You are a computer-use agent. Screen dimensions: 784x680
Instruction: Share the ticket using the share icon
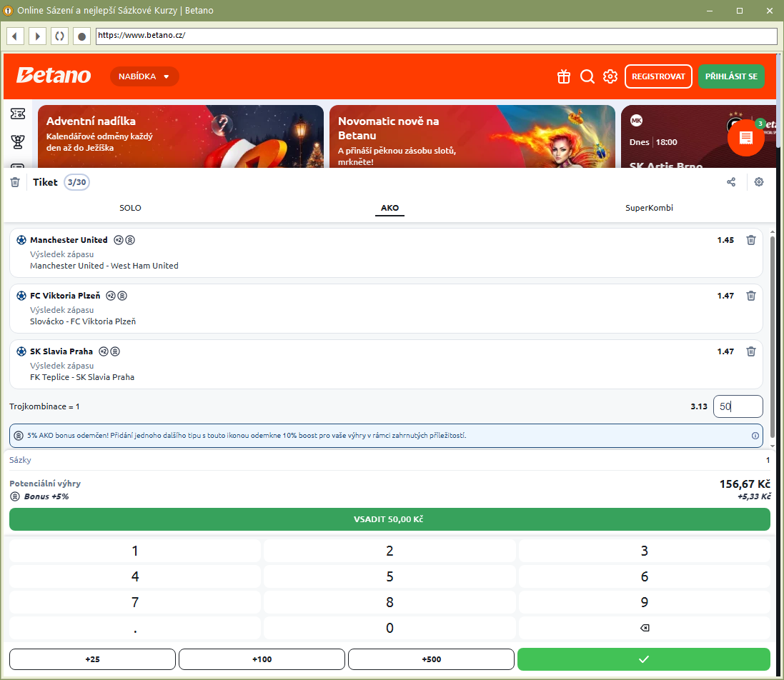click(731, 182)
